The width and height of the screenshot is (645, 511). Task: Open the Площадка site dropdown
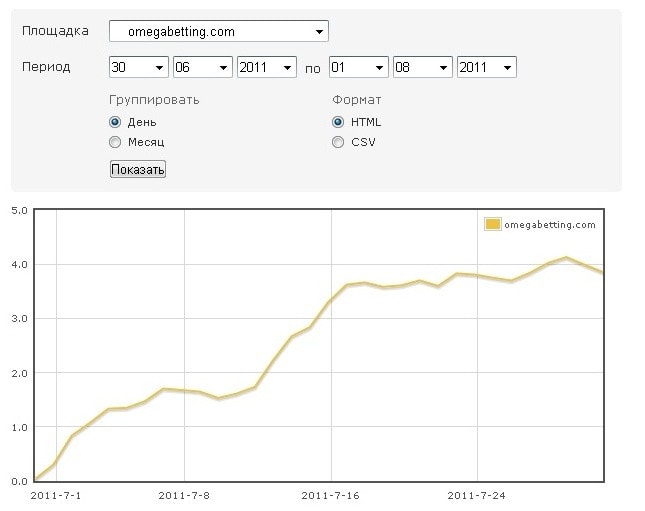(x=218, y=32)
